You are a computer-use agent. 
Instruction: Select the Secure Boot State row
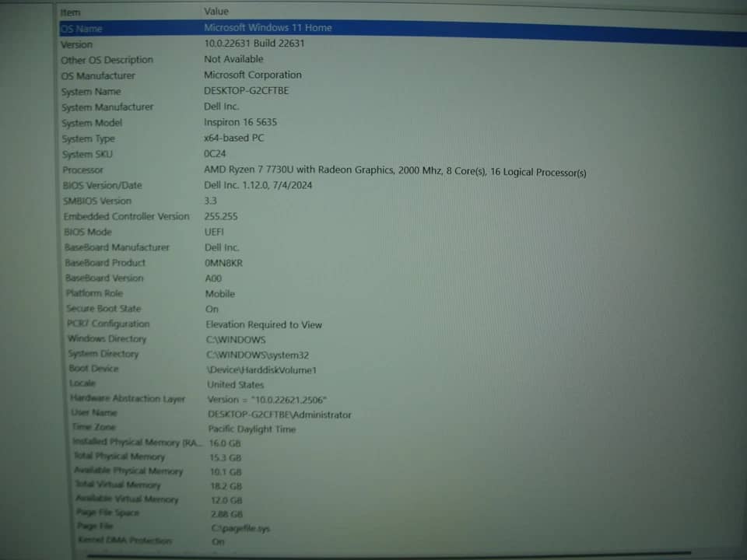[x=103, y=308]
